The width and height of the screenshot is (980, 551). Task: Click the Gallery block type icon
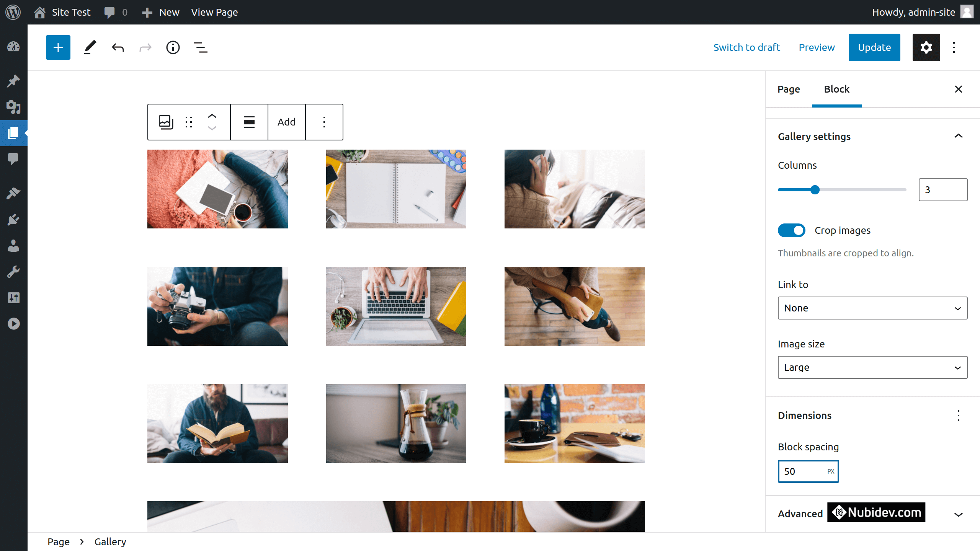pos(166,122)
